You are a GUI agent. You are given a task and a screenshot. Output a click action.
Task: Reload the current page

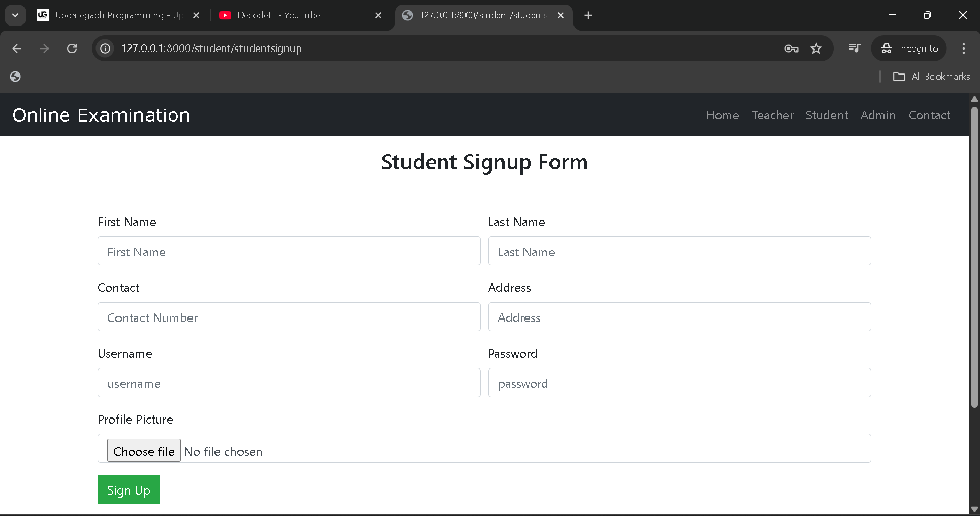72,48
